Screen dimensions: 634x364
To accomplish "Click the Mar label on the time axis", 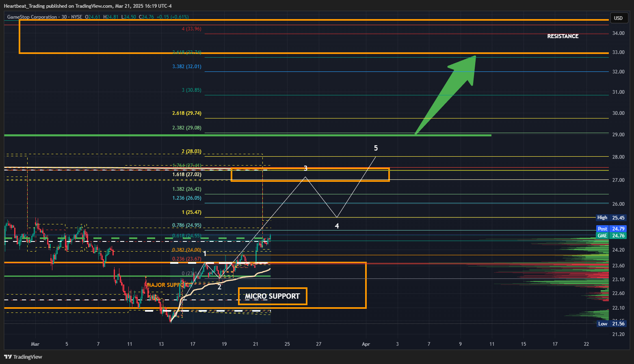I will pyautogui.click(x=35, y=344).
